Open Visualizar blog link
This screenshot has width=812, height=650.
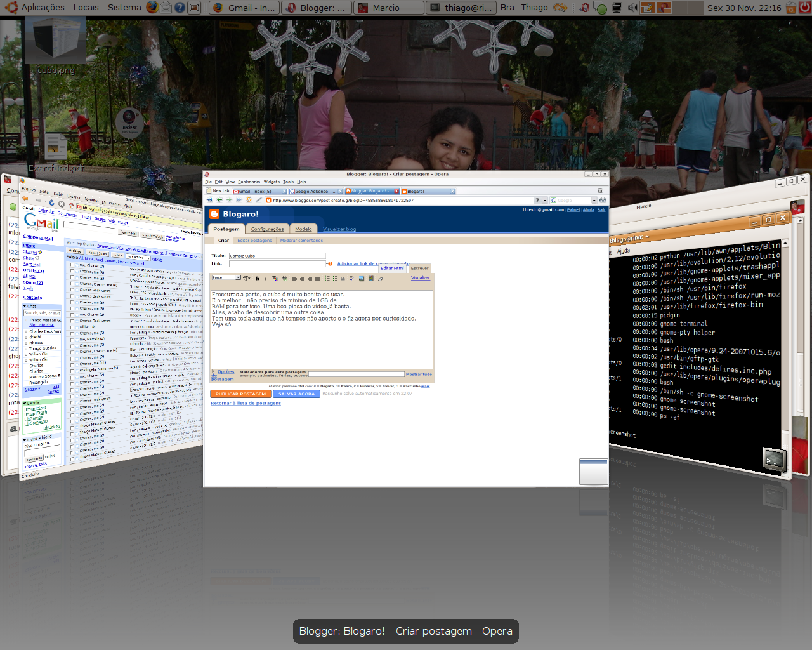coord(339,229)
